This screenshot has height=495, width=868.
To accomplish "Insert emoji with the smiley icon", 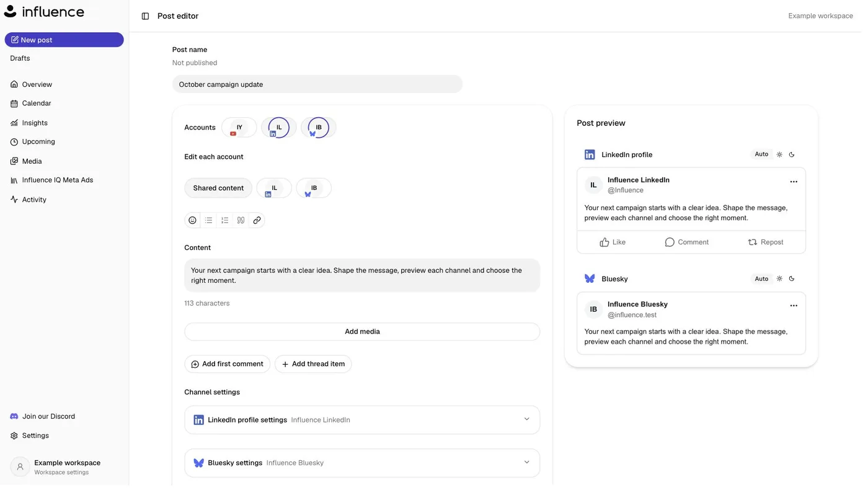I will 194,222.
